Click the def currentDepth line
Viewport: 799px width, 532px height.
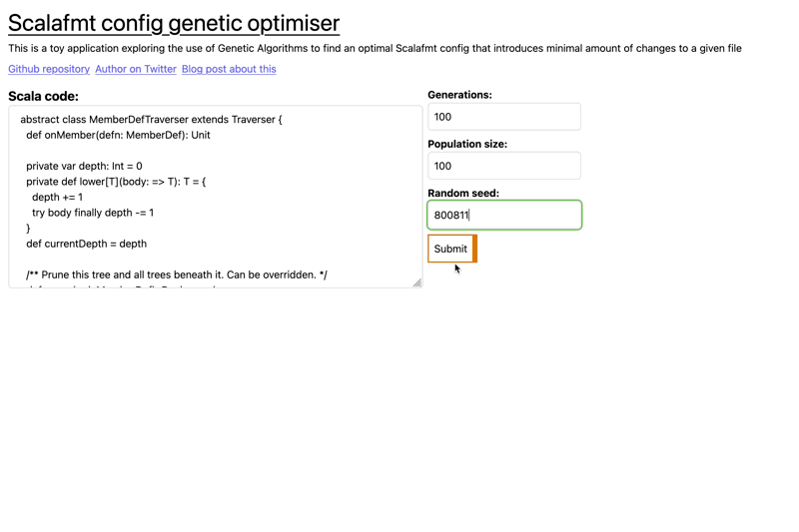[x=86, y=244]
